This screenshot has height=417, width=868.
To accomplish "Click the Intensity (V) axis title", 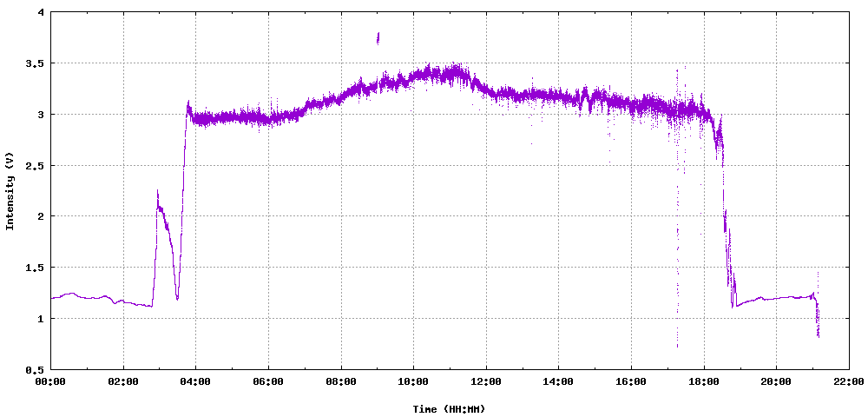I will 10,192.
